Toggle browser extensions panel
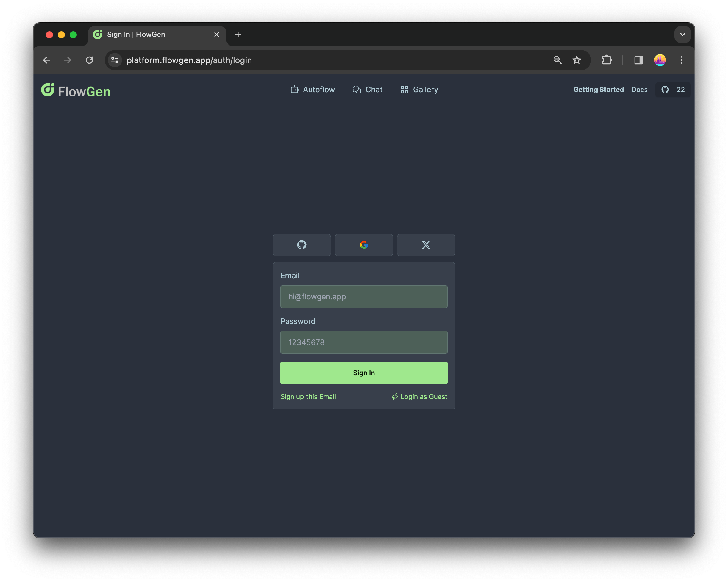 pos(607,60)
